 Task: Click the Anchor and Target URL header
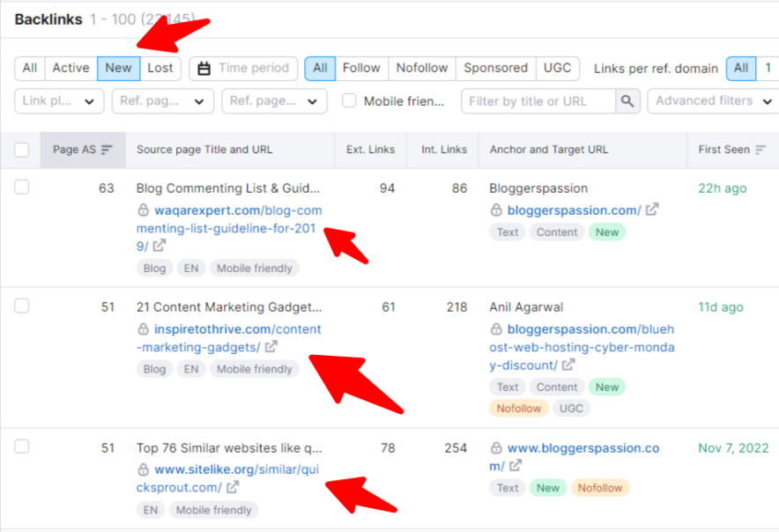click(x=548, y=150)
